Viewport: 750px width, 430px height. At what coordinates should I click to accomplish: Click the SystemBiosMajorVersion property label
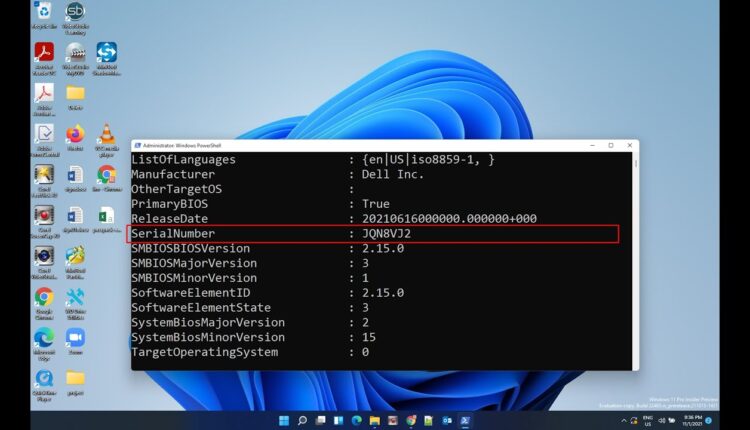(208, 322)
